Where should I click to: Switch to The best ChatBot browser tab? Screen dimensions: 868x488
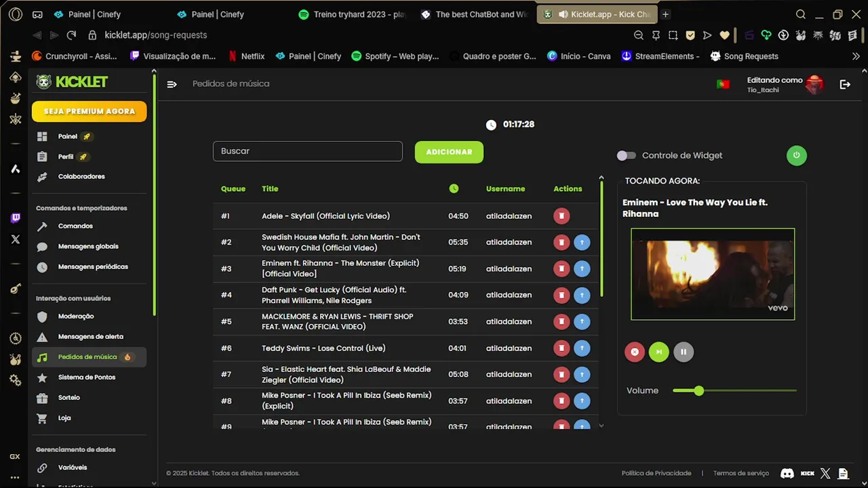tap(475, 14)
